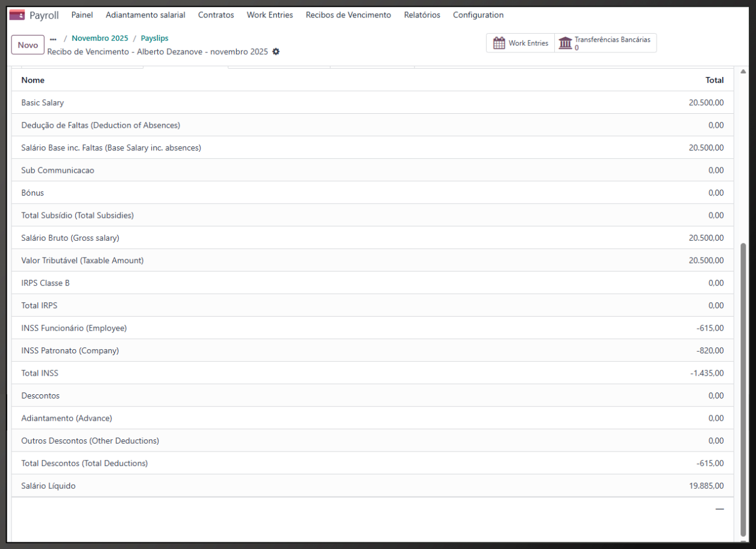This screenshot has width=756, height=549.
Task: Click the Payroll app icon
Action: pos(17,15)
